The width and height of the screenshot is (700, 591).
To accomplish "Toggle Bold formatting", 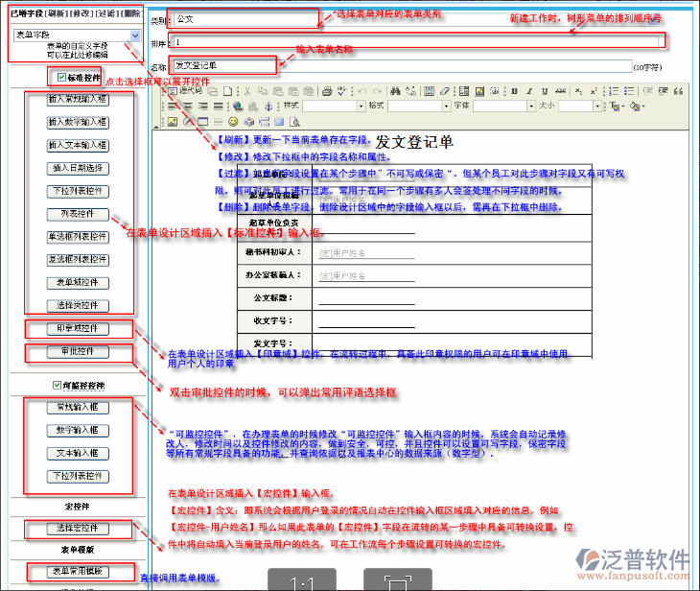I will pos(514,91).
